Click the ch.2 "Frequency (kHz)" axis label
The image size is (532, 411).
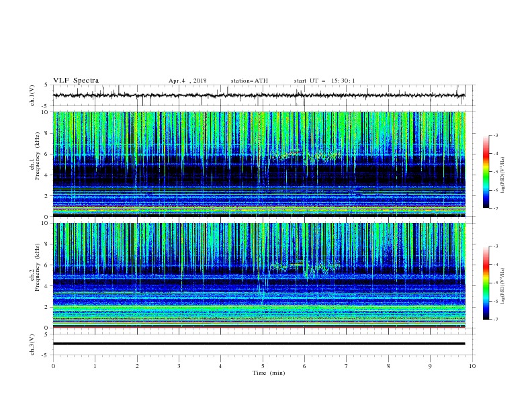[x=37, y=267]
